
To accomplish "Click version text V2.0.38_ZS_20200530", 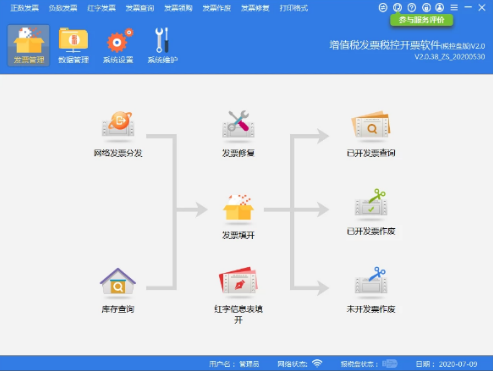I will coord(450,57).
